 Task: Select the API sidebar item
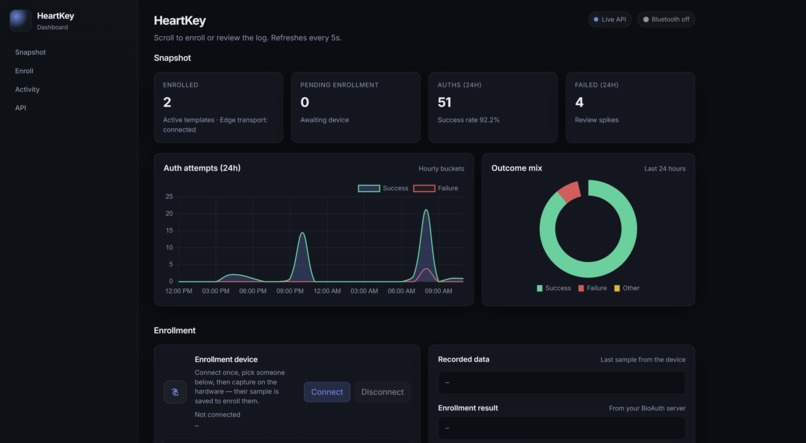pos(21,108)
